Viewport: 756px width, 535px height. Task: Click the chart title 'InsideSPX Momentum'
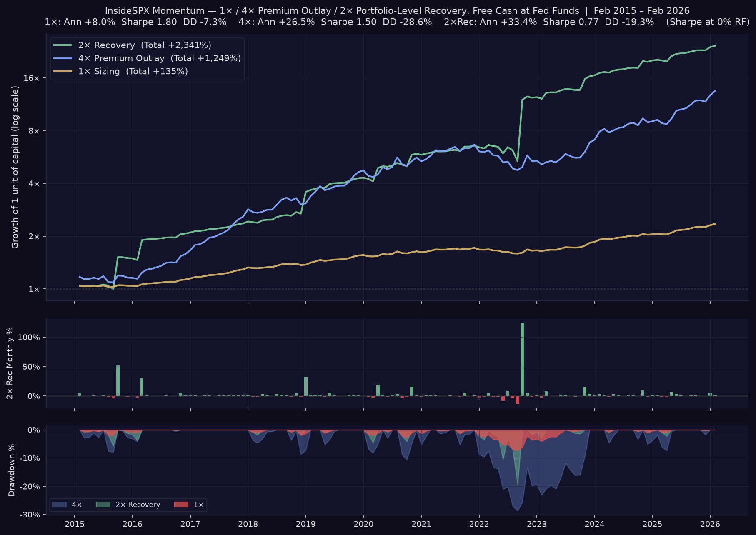coord(155,11)
